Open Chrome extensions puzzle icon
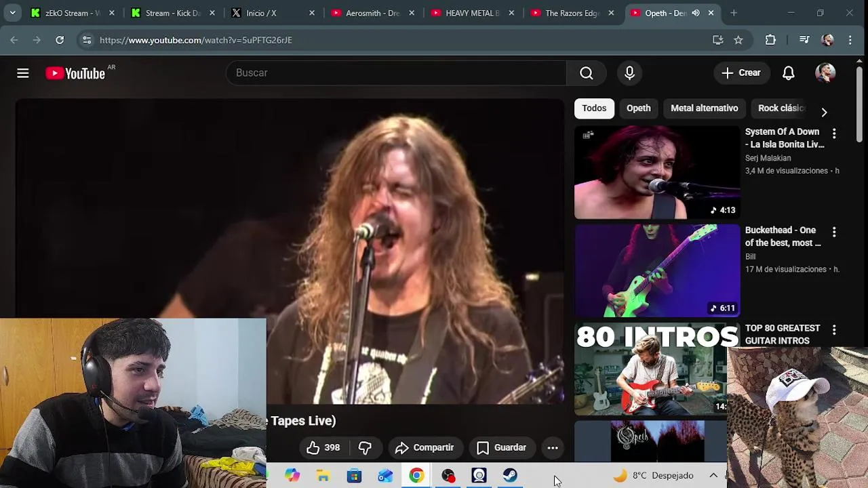 [x=770, y=40]
